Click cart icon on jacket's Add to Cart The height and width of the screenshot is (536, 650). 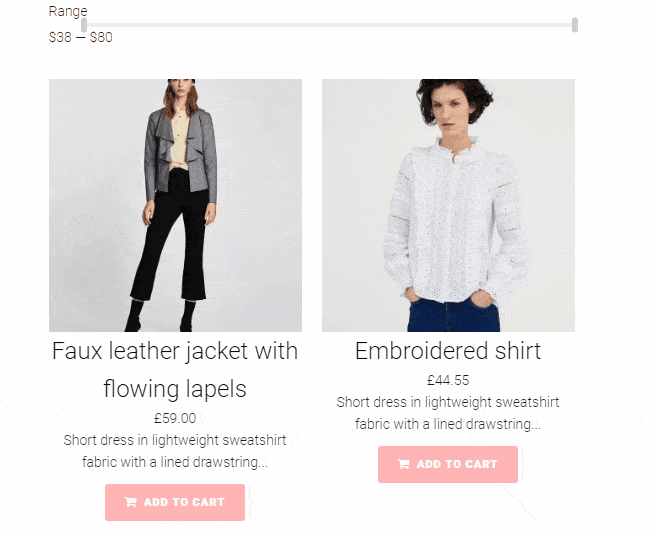point(130,502)
